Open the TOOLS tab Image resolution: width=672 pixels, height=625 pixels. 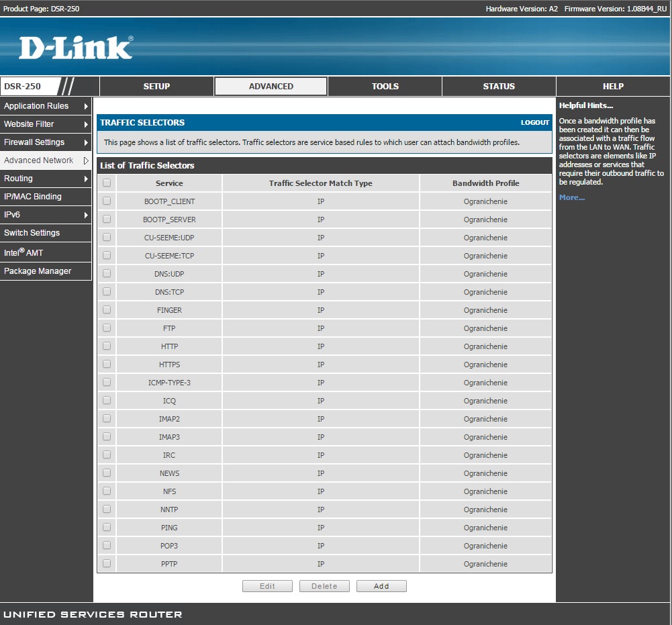385,87
